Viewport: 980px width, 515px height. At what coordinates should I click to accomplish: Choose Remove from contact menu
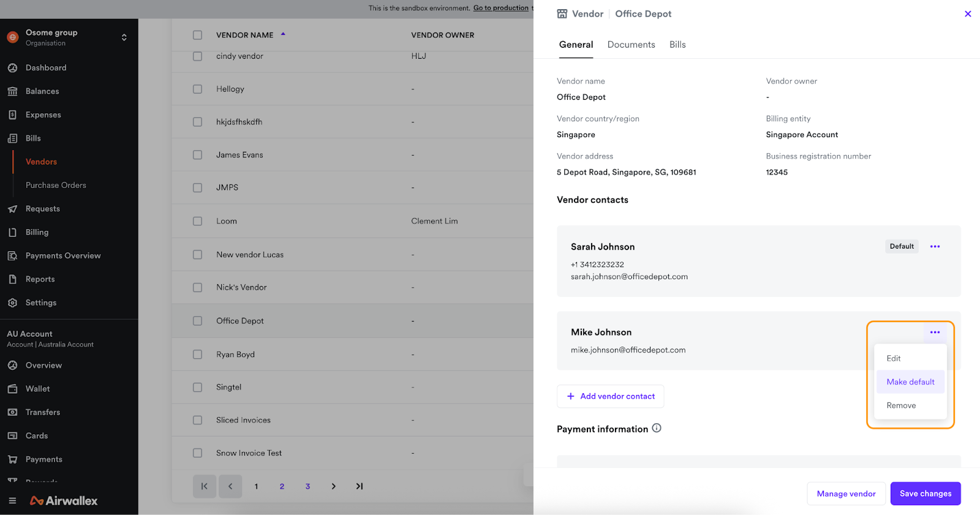(x=910, y=405)
